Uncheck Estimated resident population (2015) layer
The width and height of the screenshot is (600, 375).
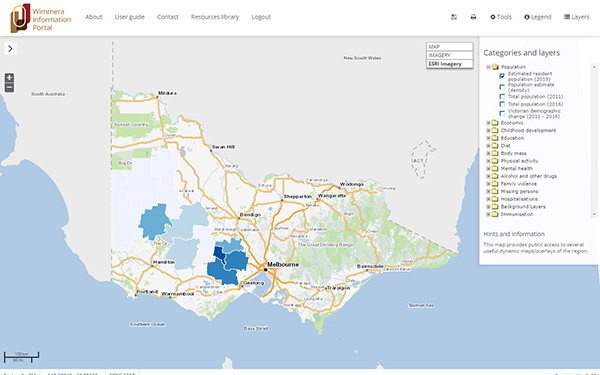tap(502, 76)
